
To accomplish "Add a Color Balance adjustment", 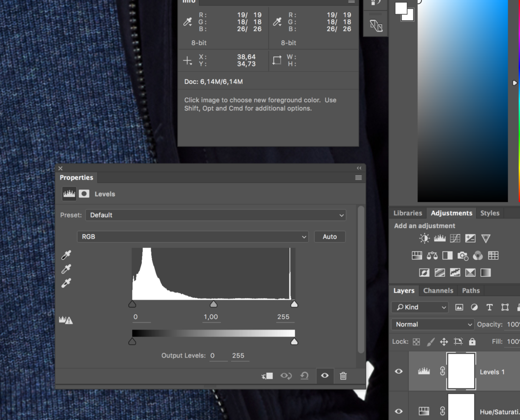I will pyautogui.click(x=432, y=255).
